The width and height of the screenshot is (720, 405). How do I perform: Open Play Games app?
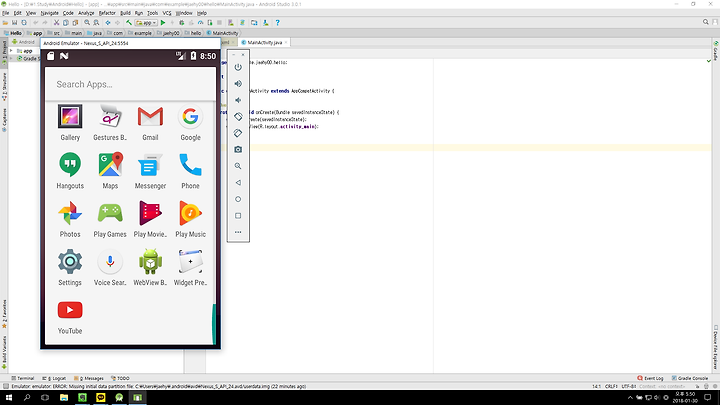coord(110,213)
